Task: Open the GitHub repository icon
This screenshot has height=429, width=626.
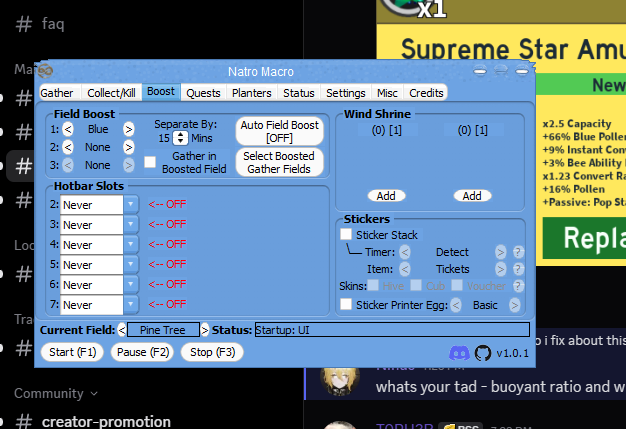Action: (483, 353)
